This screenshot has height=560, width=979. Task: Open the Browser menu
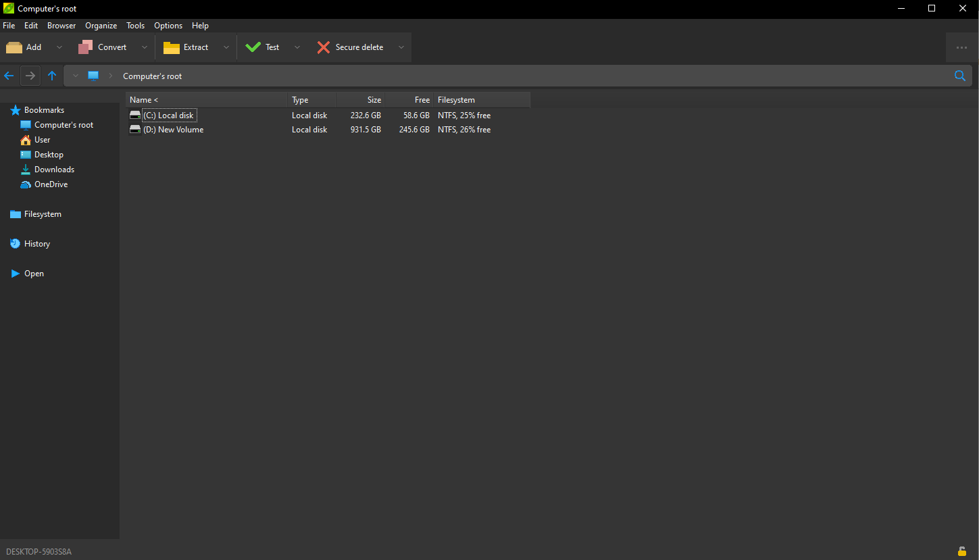click(61, 26)
